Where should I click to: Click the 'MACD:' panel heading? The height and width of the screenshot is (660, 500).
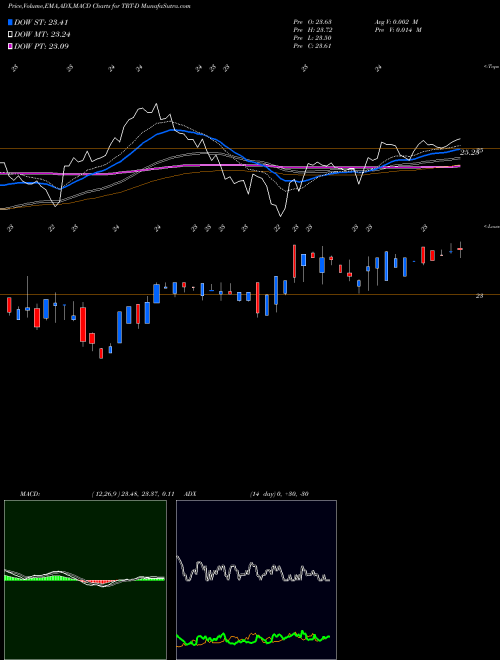30,494
